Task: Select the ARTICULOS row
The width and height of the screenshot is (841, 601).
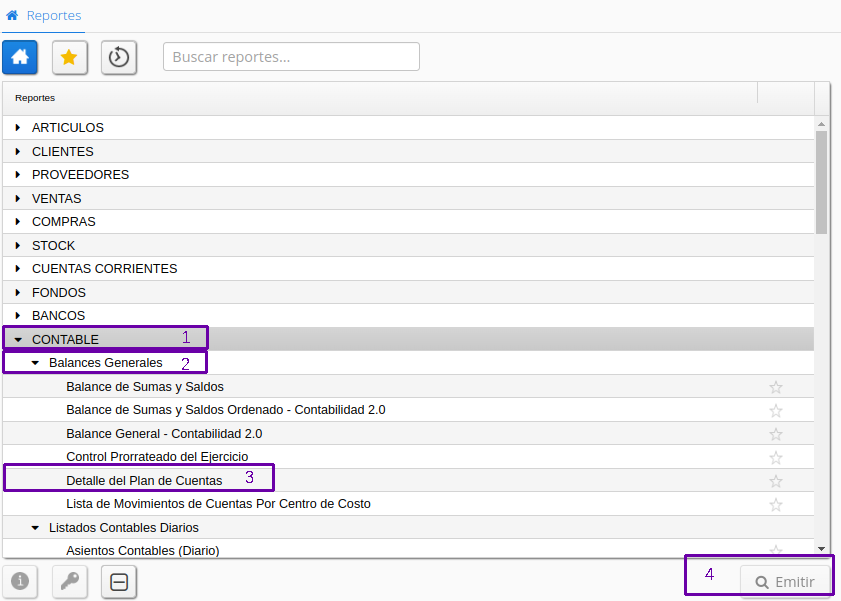Action: point(408,128)
